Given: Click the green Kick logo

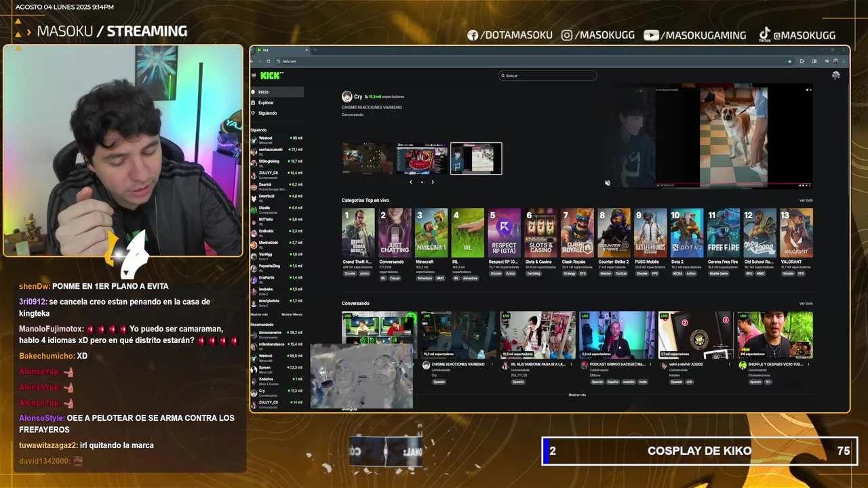Looking at the screenshot, I should tap(271, 75).
